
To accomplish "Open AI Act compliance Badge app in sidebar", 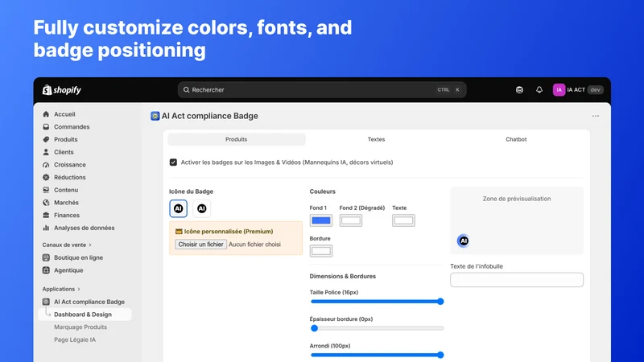I will 89,302.
